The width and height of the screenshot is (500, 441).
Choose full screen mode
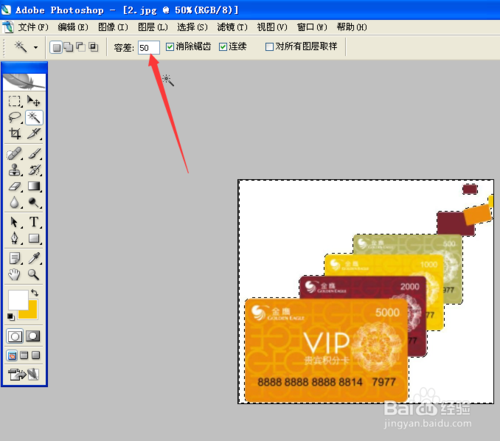point(36,356)
